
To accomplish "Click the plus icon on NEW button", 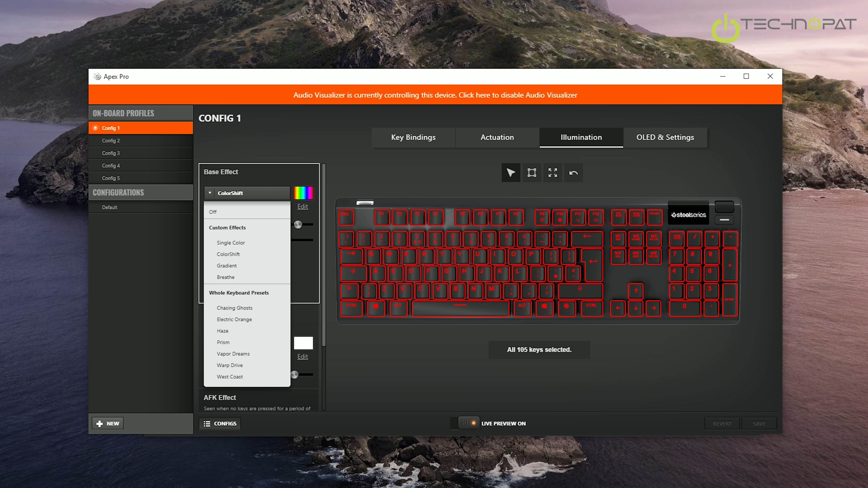I will tap(99, 423).
